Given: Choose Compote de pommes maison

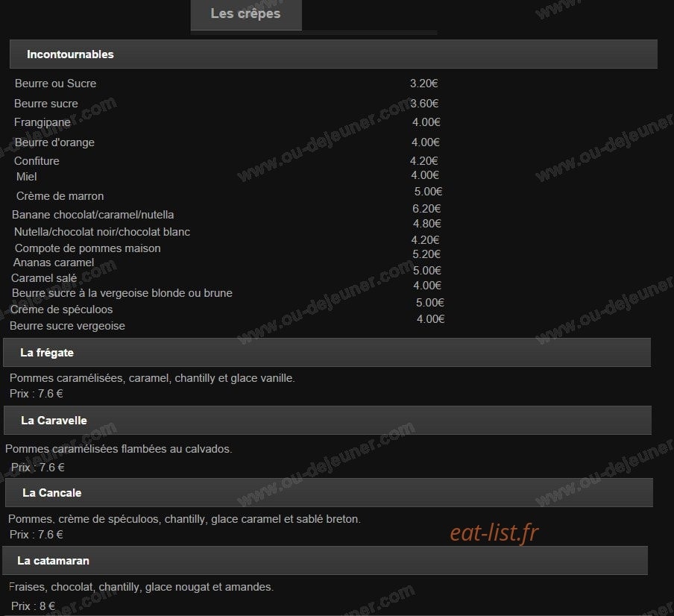Looking at the screenshot, I should (x=88, y=248).
